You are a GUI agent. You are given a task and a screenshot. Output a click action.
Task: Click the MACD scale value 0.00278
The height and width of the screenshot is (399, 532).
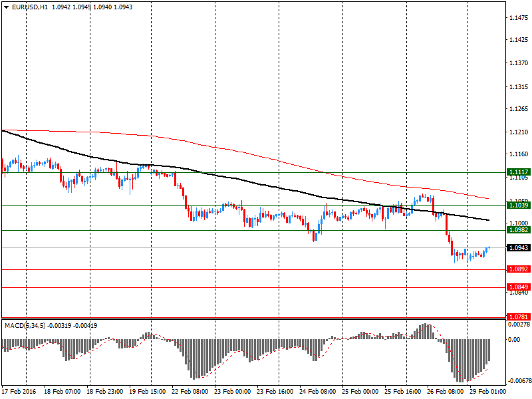coord(519,325)
